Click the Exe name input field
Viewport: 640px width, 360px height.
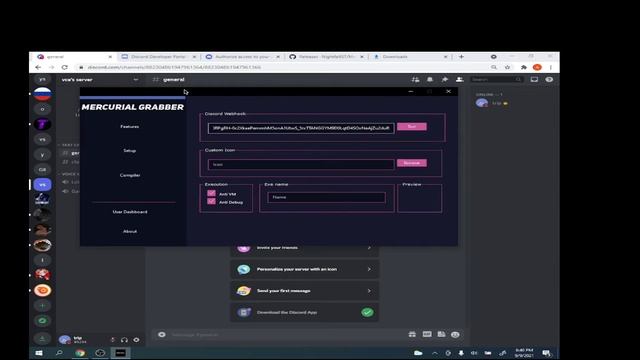click(326, 198)
